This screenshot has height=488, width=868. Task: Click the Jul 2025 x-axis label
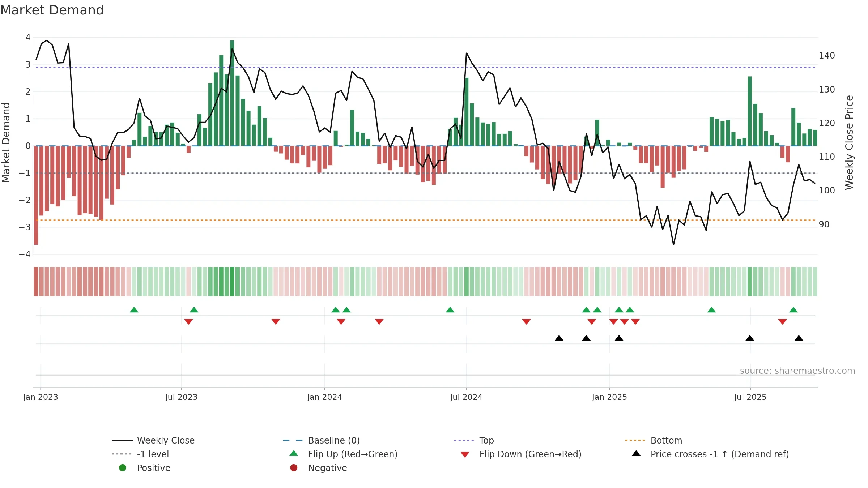750,397
